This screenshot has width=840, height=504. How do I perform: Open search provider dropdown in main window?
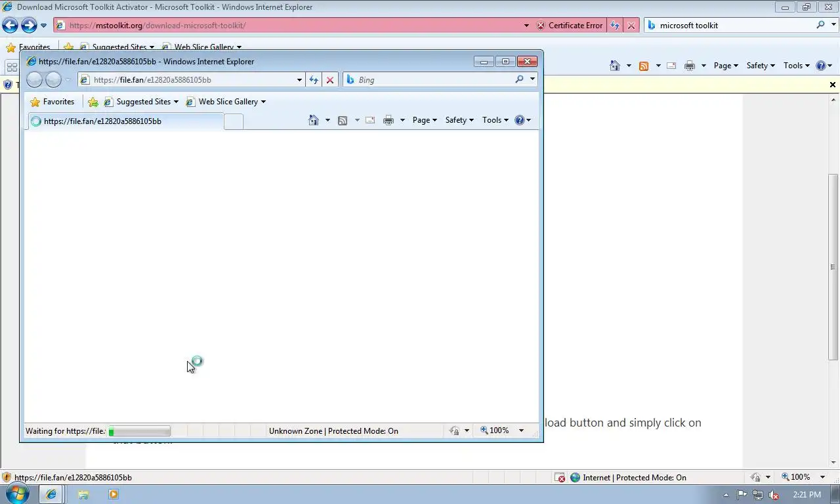click(833, 25)
